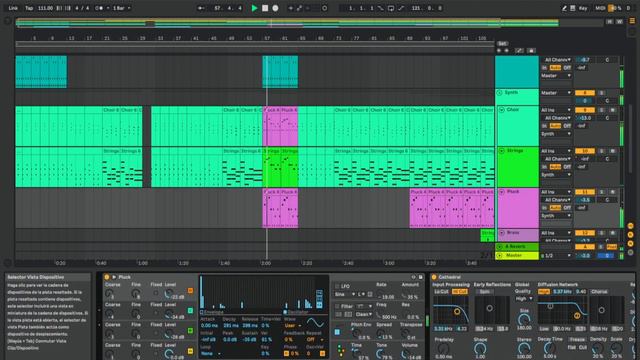Collapse the Synth group track
The width and height of the screenshot is (640, 360).
click(x=499, y=93)
